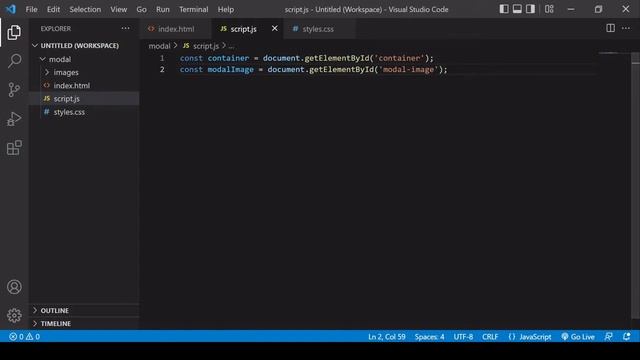Open the Run and Debug view

point(14,119)
